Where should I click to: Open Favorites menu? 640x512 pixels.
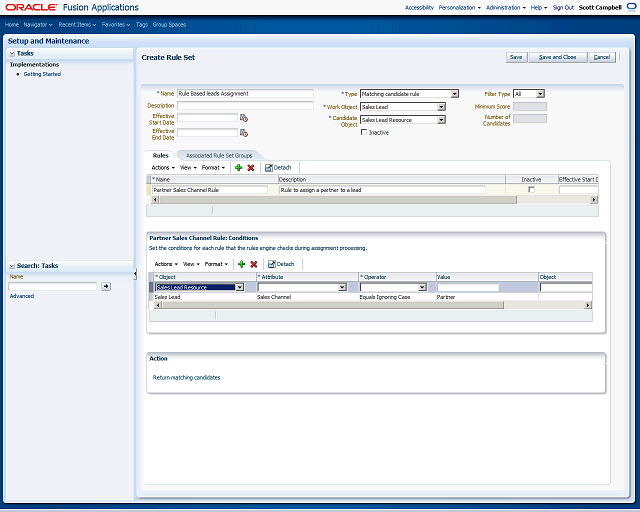pyautogui.click(x=116, y=24)
